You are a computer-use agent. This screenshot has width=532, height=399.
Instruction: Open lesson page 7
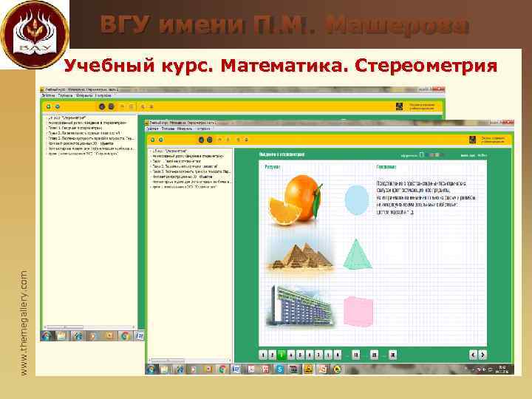point(318,355)
